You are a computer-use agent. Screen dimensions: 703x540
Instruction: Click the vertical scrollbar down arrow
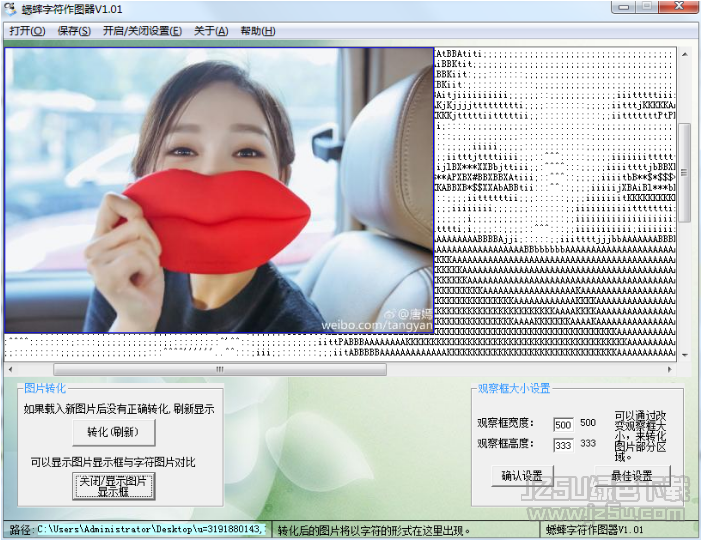[685, 355]
